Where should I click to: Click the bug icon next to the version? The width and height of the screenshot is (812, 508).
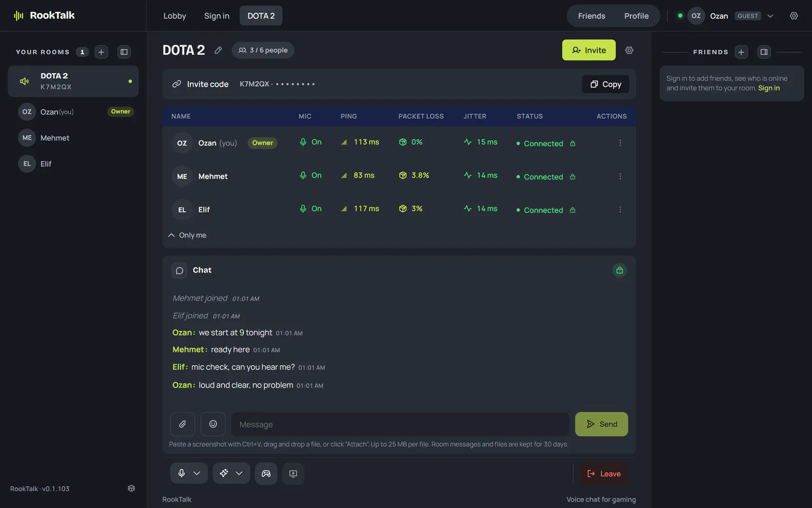(131, 489)
